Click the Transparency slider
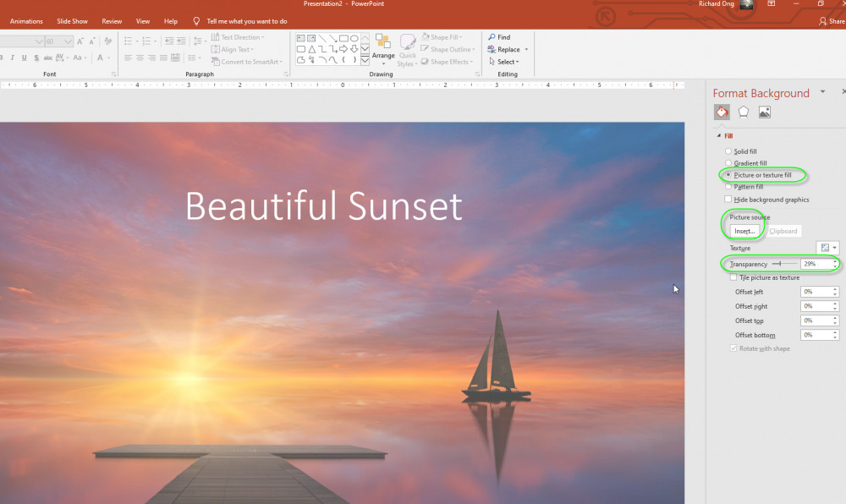 [x=782, y=265]
